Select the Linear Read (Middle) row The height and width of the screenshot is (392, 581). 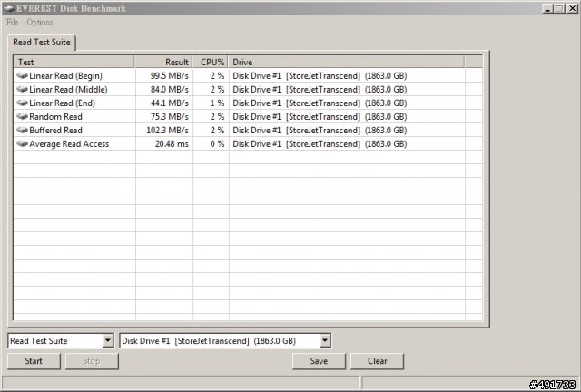tap(248, 89)
